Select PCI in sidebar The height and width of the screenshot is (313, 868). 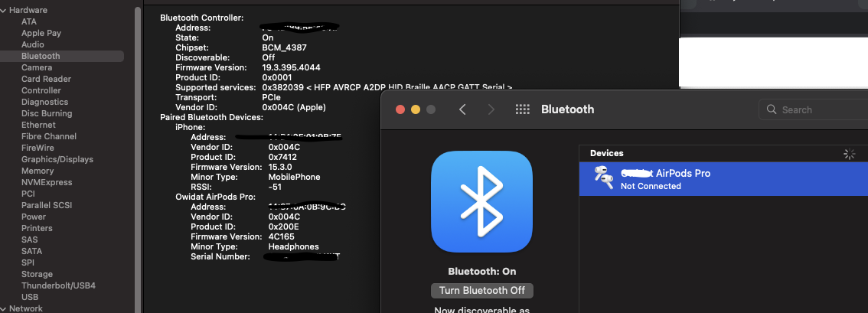pyautogui.click(x=28, y=194)
